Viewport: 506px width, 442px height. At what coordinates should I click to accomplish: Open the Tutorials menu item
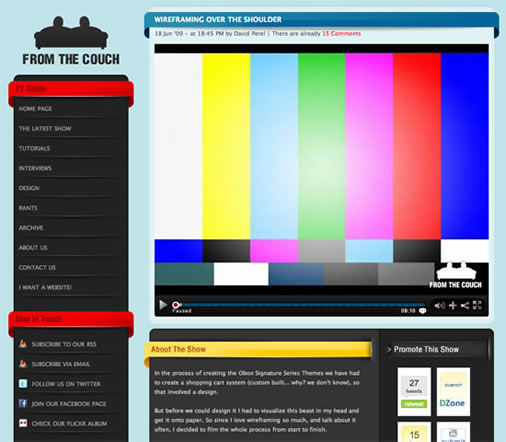click(x=34, y=148)
